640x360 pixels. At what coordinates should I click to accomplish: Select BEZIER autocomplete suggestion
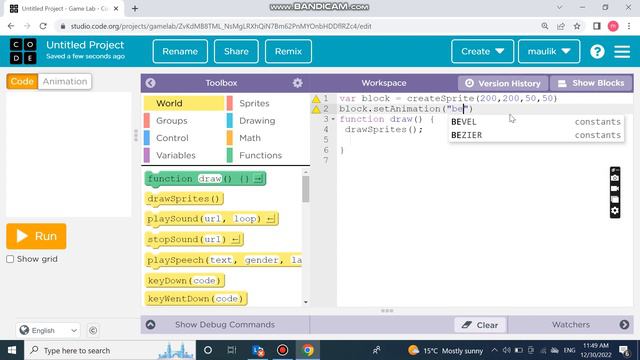click(536, 135)
